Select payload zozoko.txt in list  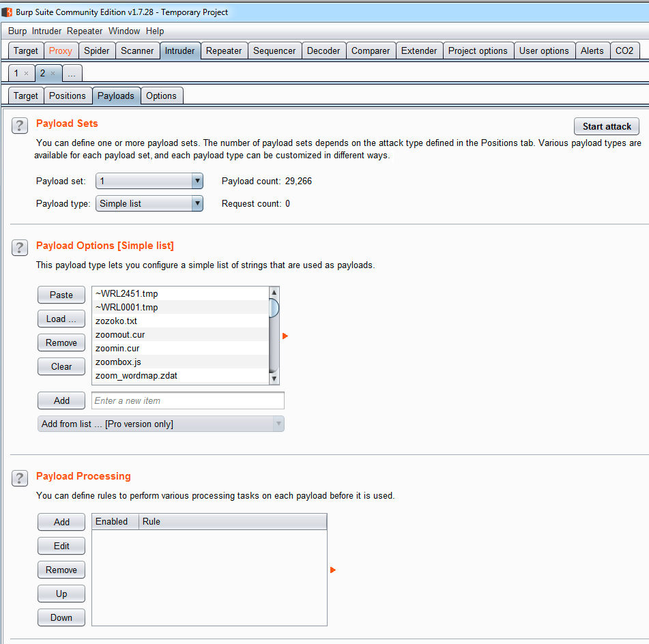point(180,321)
